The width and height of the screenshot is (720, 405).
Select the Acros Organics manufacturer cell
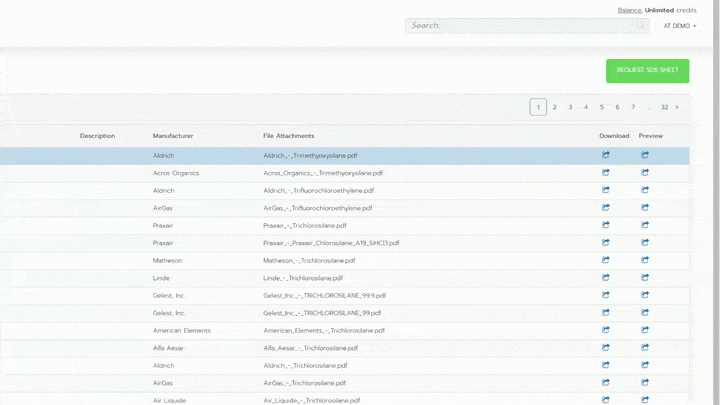pyautogui.click(x=176, y=173)
